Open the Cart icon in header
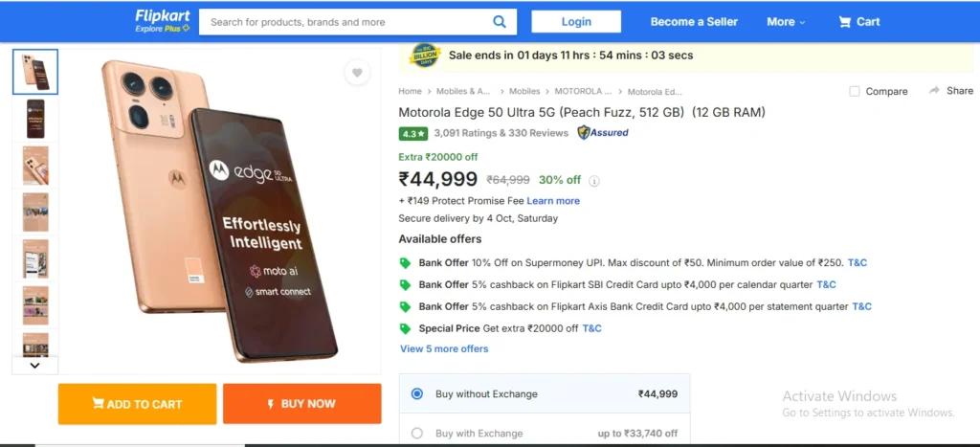980x447 pixels. 845,22
